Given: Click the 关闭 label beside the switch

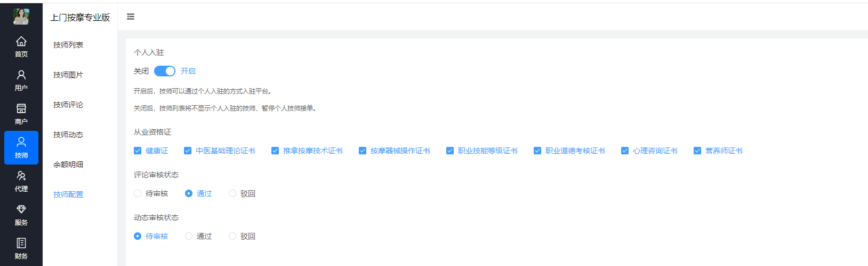Looking at the screenshot, I should pos(141,71).
